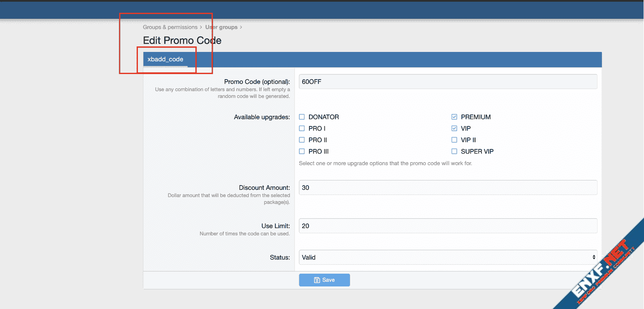Click into the Discount Amount field

tap(448, 187)
